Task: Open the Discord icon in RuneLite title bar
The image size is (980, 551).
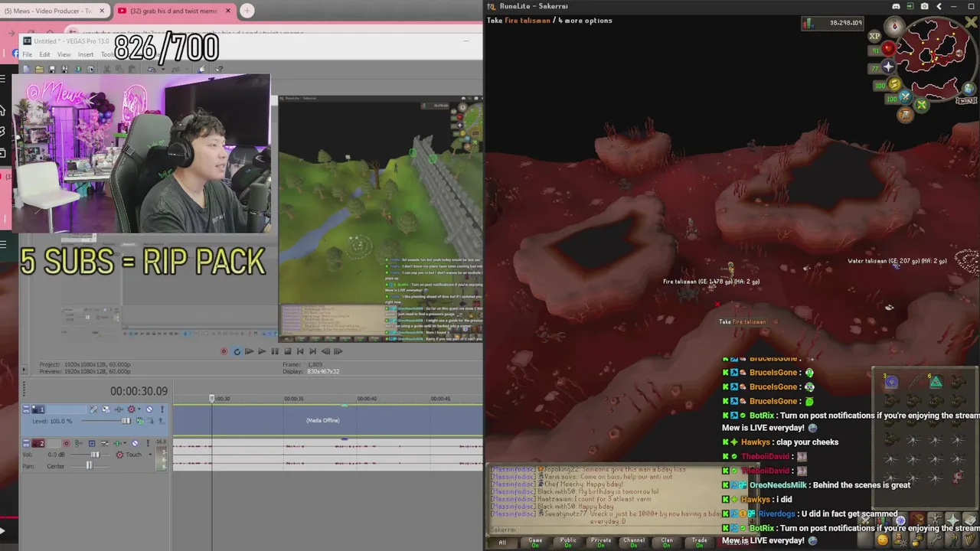Action: coord(896,6)
